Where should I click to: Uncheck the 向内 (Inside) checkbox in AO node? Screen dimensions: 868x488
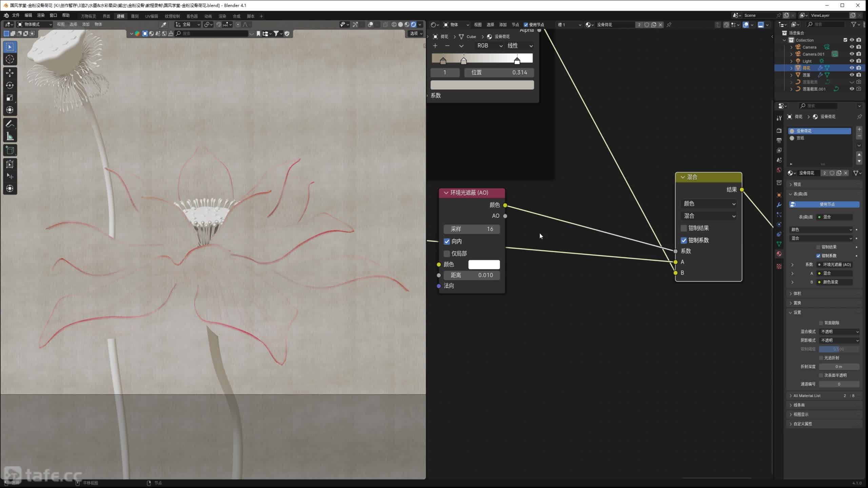447,241
